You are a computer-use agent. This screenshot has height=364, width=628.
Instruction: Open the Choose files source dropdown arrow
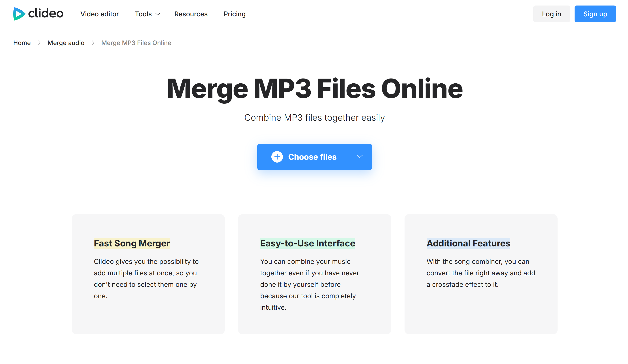[x=359, y=157]
